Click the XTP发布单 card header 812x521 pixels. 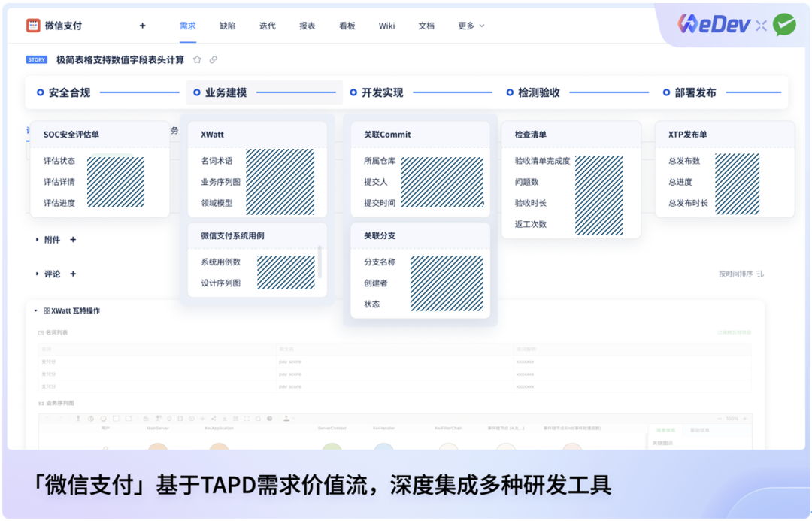725,134
